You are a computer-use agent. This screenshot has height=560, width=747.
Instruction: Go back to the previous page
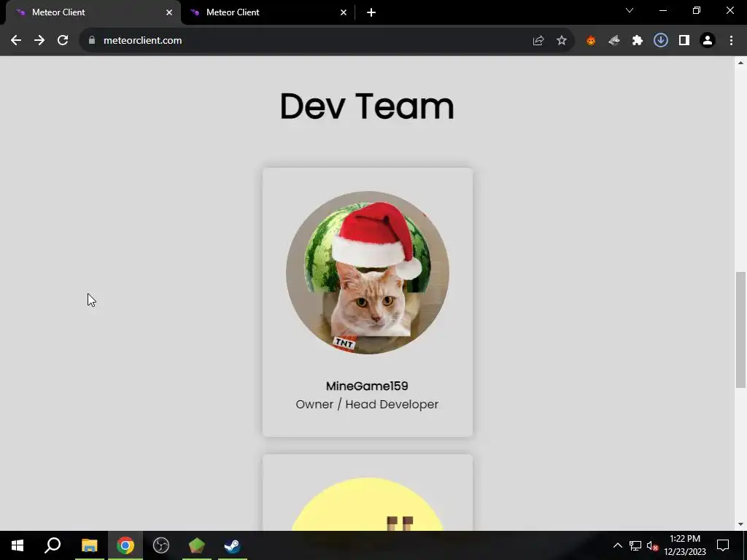16,41
